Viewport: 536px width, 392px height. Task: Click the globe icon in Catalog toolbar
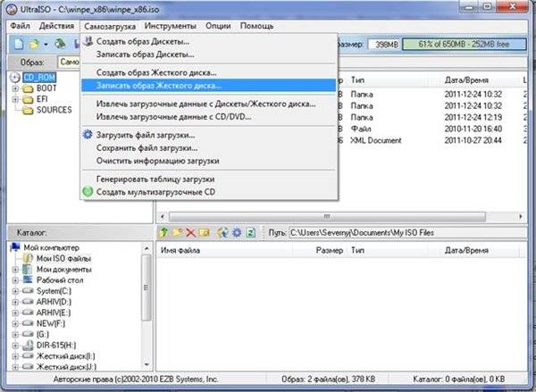pyautogui.click(x=222, y=233)
